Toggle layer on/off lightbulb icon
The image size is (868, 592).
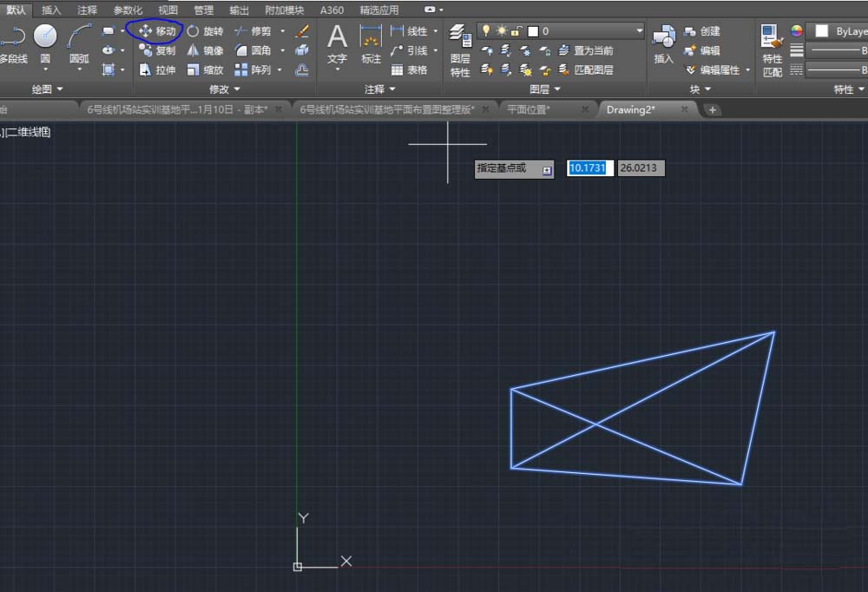pyautogui.click(x=487, y=30)
